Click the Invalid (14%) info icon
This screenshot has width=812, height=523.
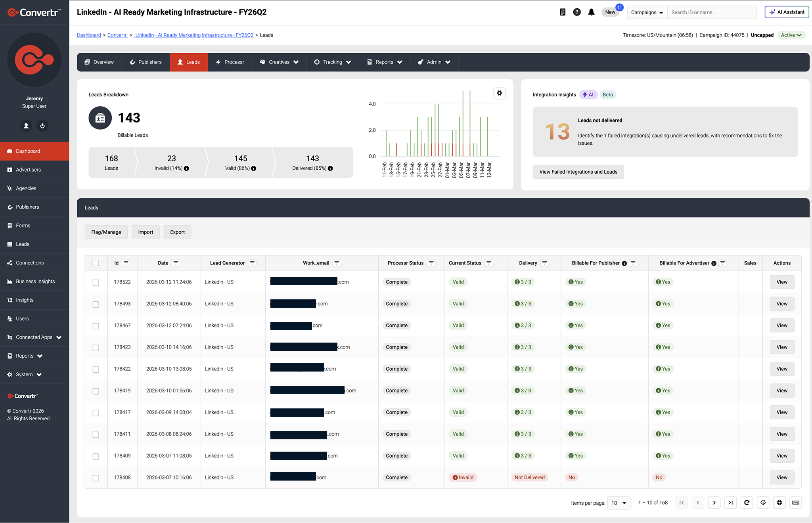click(186, 169)
